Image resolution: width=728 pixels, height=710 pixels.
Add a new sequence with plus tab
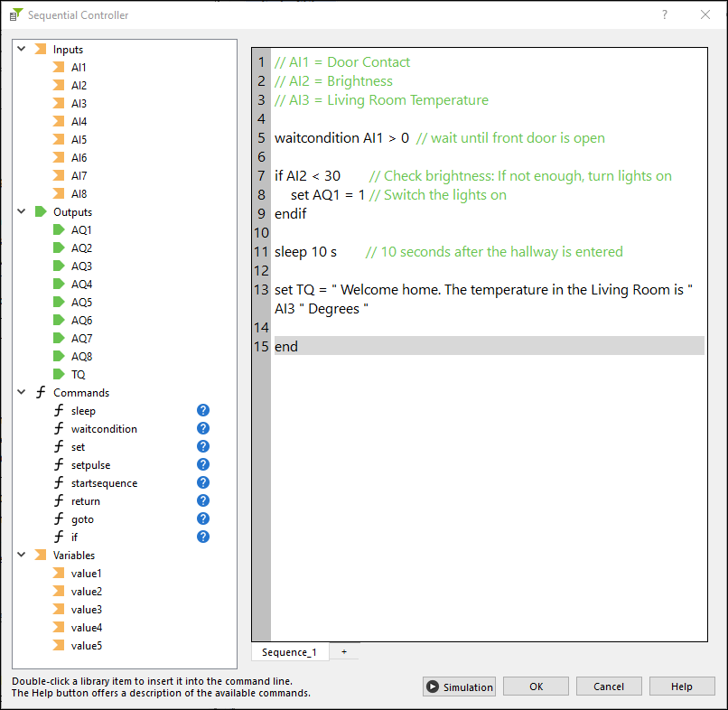(x=343, y=652)
